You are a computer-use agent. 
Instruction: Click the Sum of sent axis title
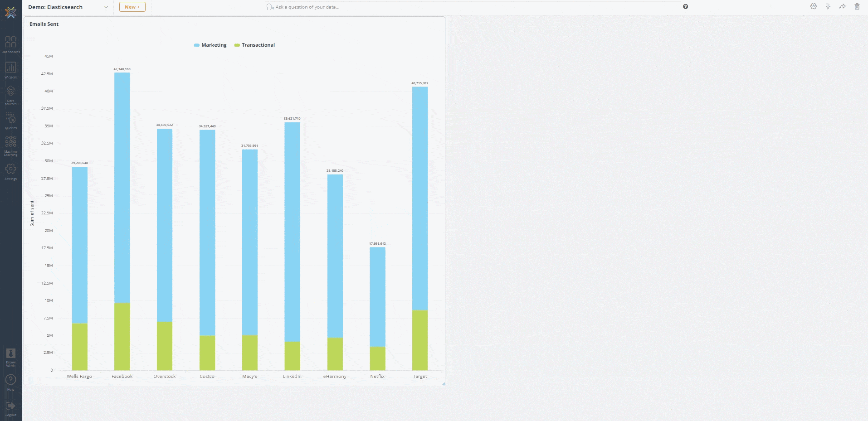point(32,213)
